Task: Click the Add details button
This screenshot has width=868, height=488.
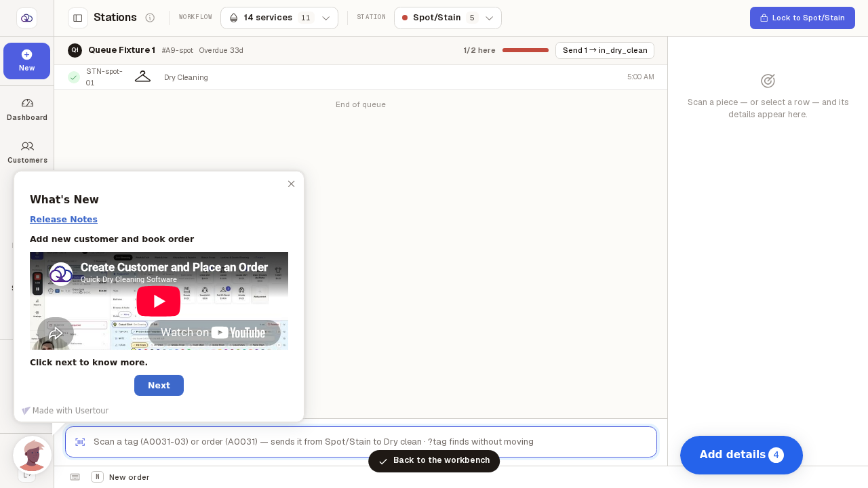Action: coord(741,455)
